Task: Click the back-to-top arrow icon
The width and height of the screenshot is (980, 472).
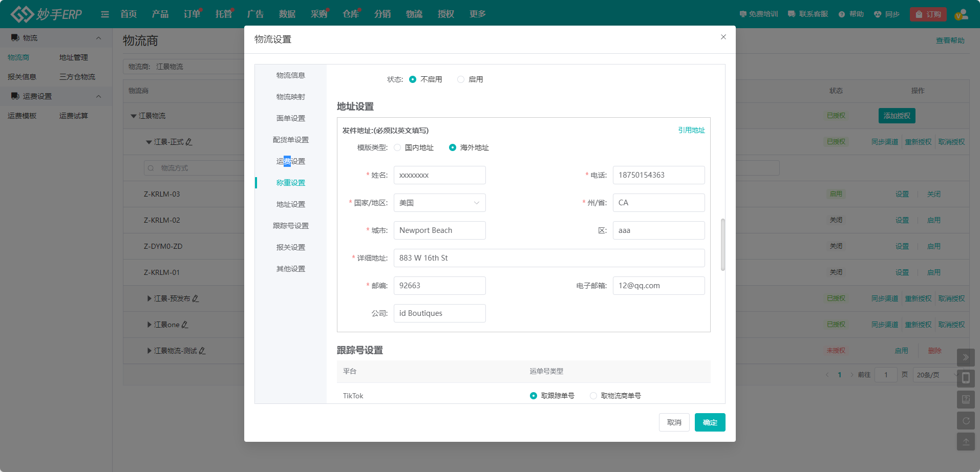Action: (966, 441)
